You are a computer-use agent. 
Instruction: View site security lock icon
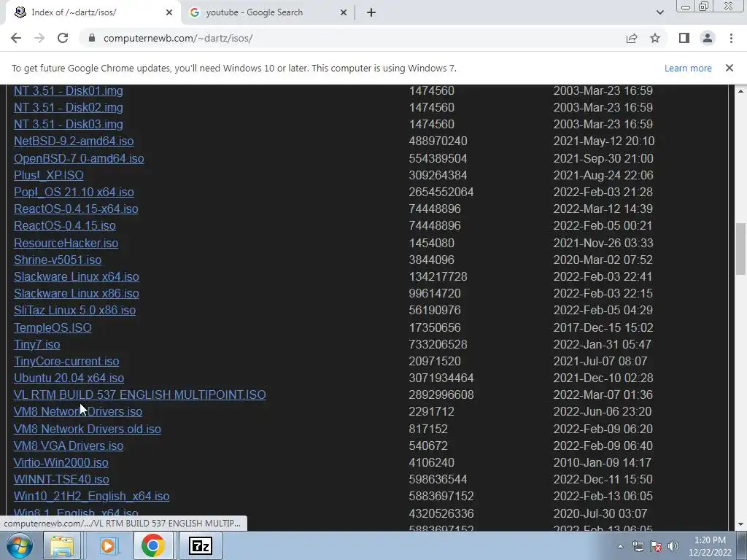click(92, 38)
